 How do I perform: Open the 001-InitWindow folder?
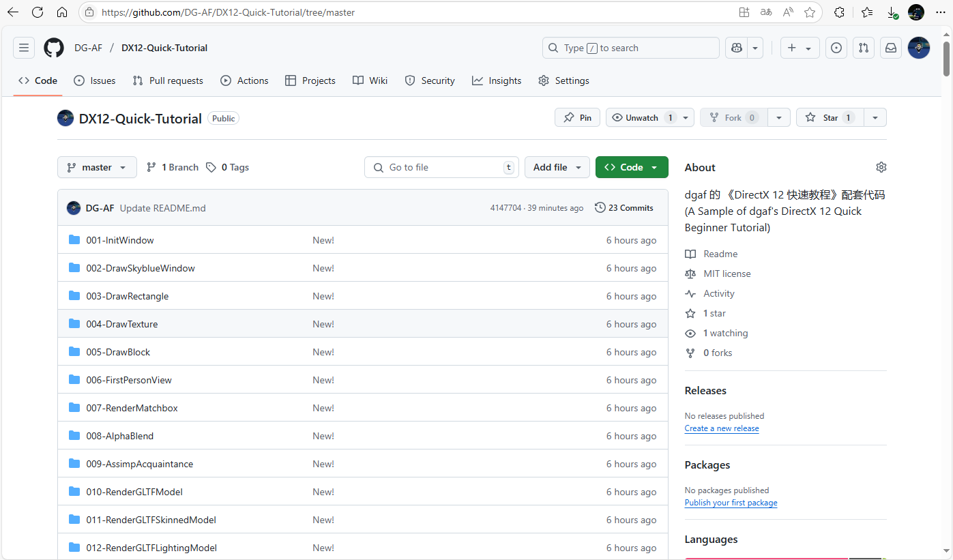pyautogui.click(x=120, y=240)
